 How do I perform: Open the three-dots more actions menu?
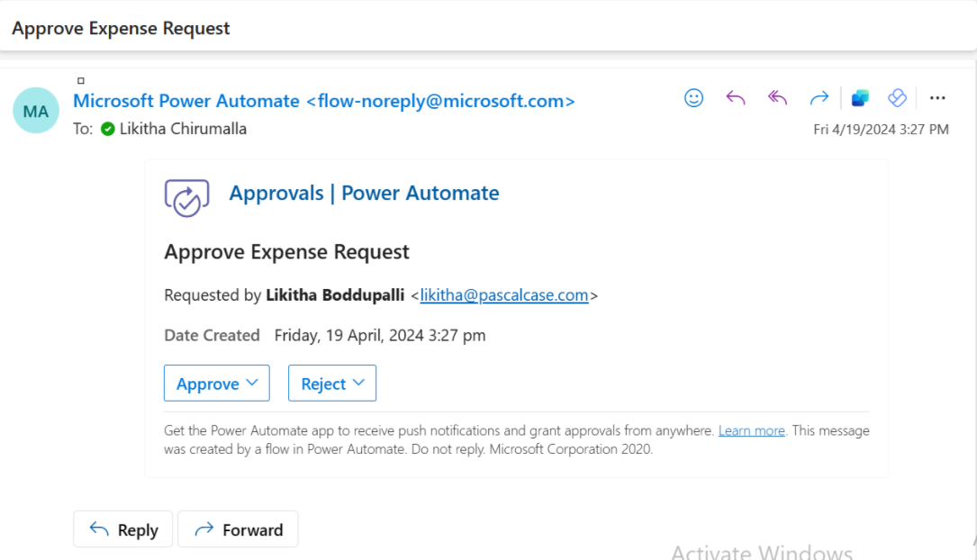937,98
